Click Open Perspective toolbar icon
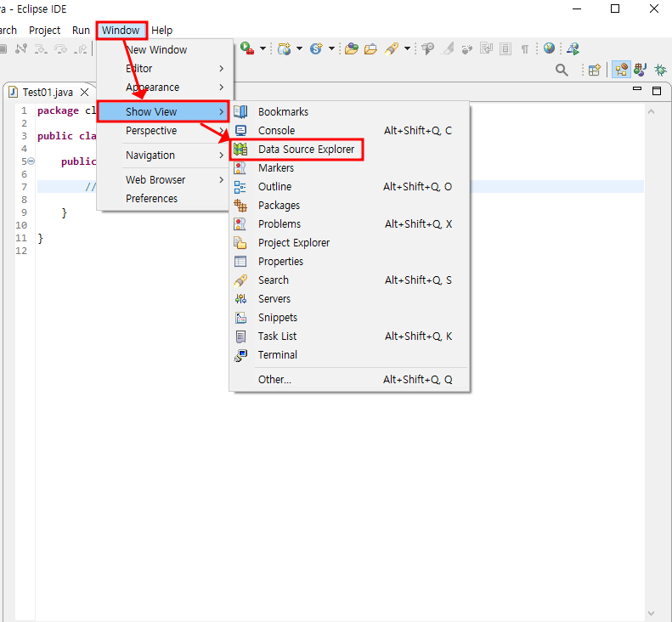The image size is (672, 622). [x=595, y=70]
